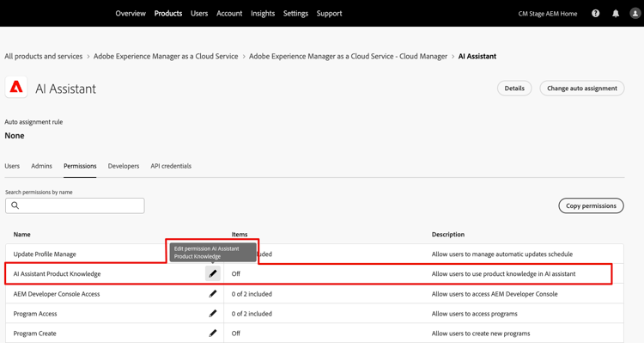Viewport: 644px width, 343px height.
Task: Click the Description column header
Action: point(448,235)
